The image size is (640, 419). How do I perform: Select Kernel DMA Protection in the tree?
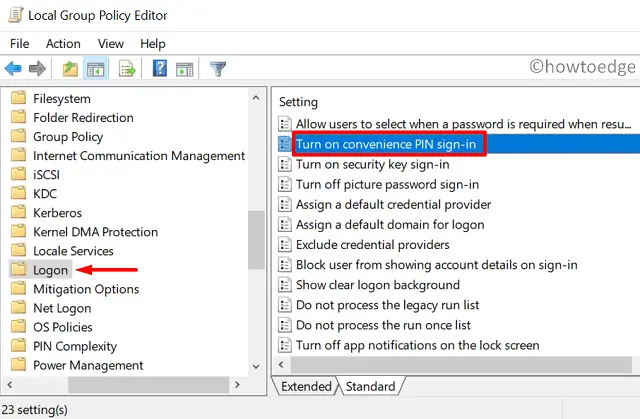point(96,232)
